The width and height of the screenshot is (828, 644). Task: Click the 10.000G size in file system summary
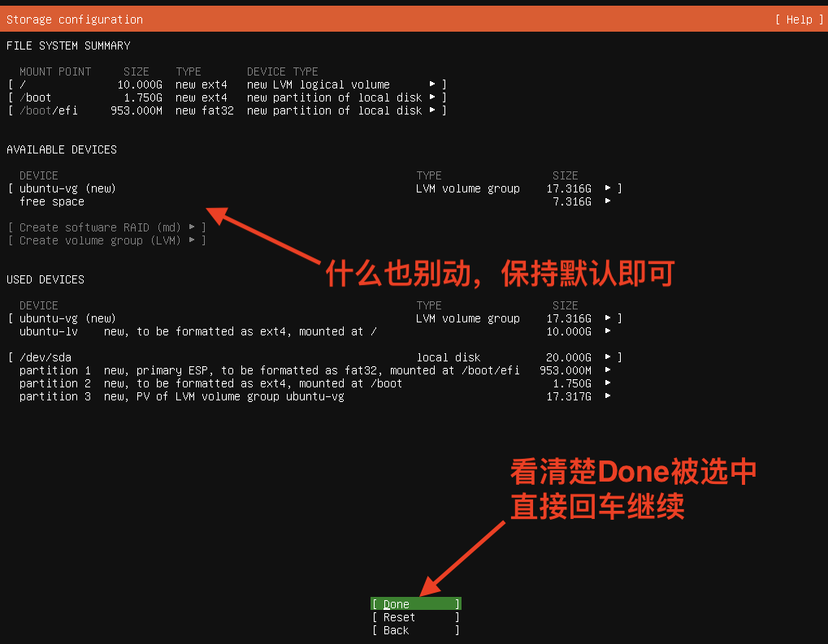140,84
